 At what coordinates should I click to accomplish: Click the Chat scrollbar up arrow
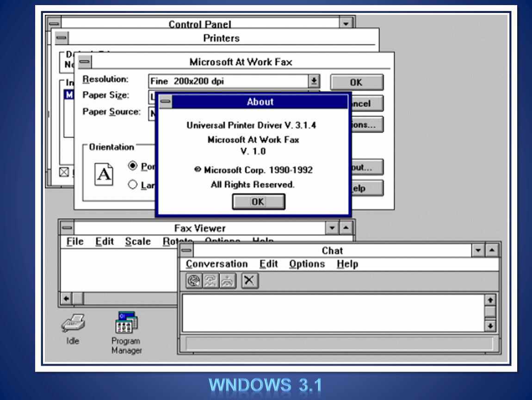(x=490, y=300)
